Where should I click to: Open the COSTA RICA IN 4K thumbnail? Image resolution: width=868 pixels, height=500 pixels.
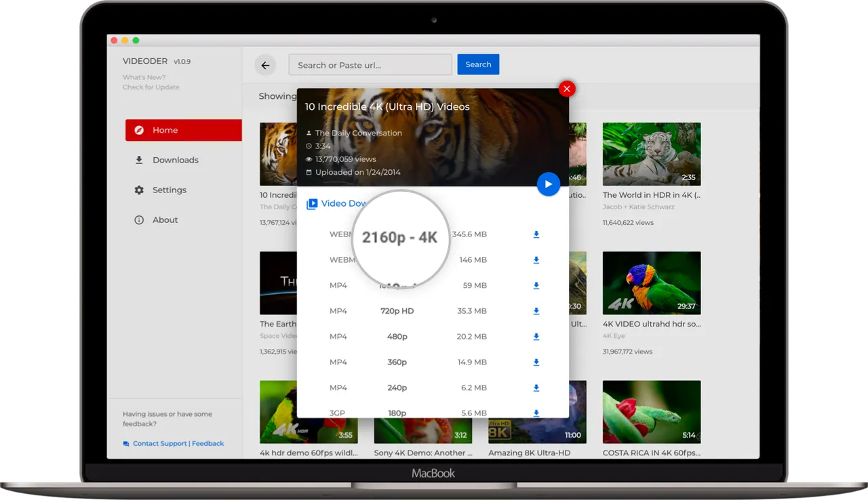(652, 411)
